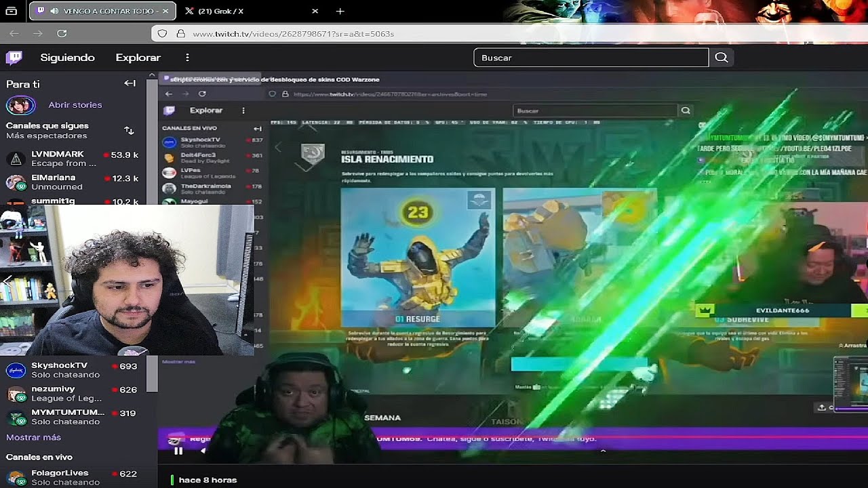
Task: Click the streamer webcam overlay
Action: [127, 280]
